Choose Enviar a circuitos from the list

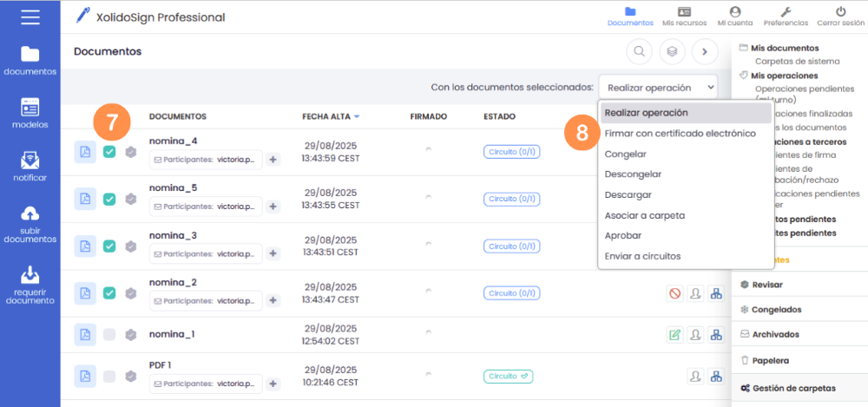(642, 256)
